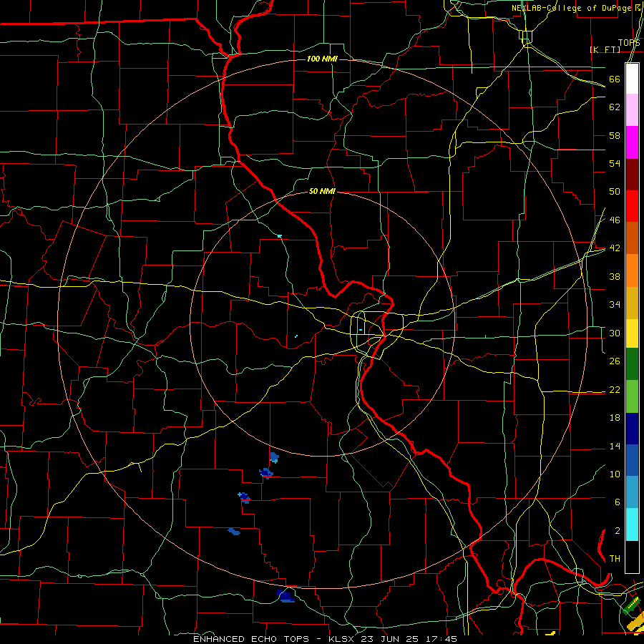Click the 14 scale value
Screen dimensions: 644x644
(615, 446)
